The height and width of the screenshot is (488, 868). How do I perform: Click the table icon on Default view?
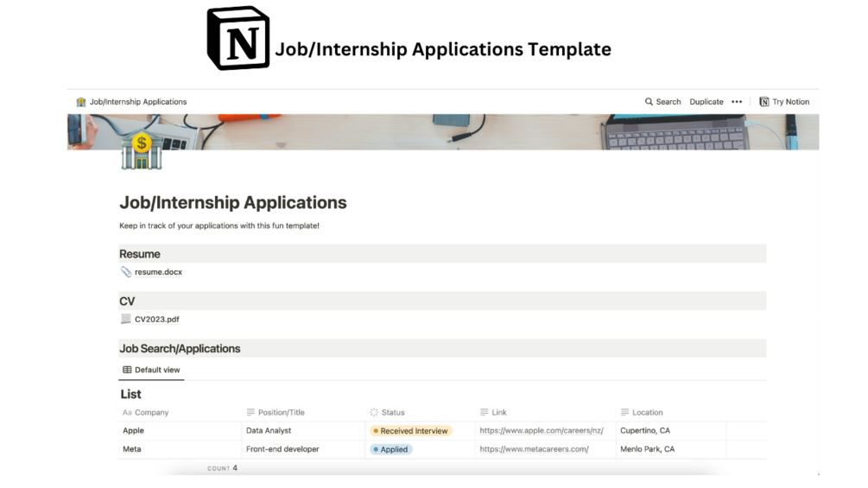pyautogui.click(x=127, y=370)
